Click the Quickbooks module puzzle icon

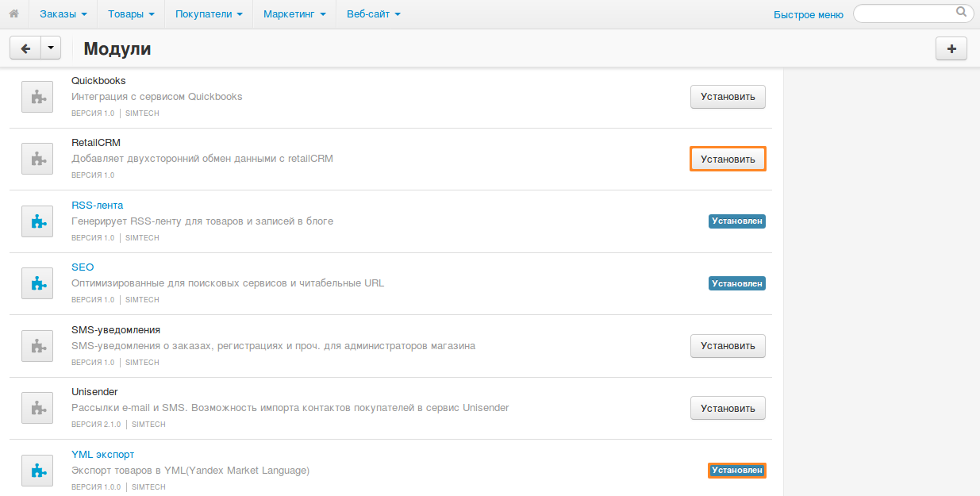pyautogui.click(x=37, y=97)
